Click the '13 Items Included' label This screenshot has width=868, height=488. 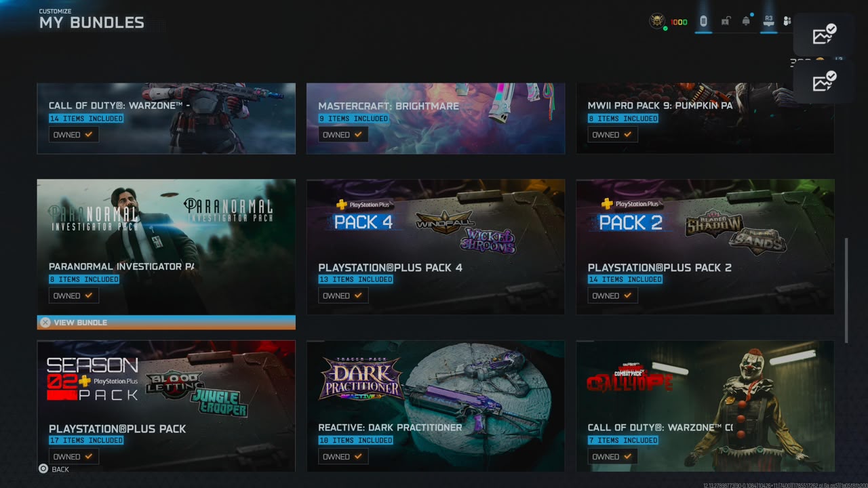coord(356,279)
